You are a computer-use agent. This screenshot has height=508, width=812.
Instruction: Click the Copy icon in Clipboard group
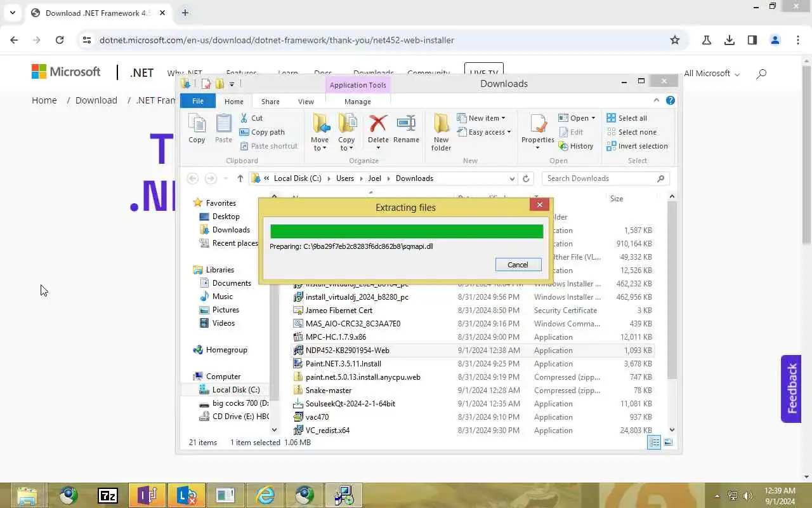(197, 129)
